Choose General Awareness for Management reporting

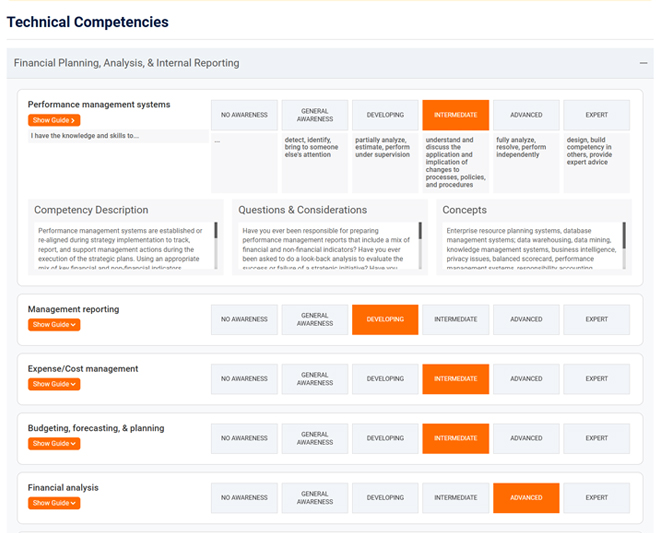(314, 320)
